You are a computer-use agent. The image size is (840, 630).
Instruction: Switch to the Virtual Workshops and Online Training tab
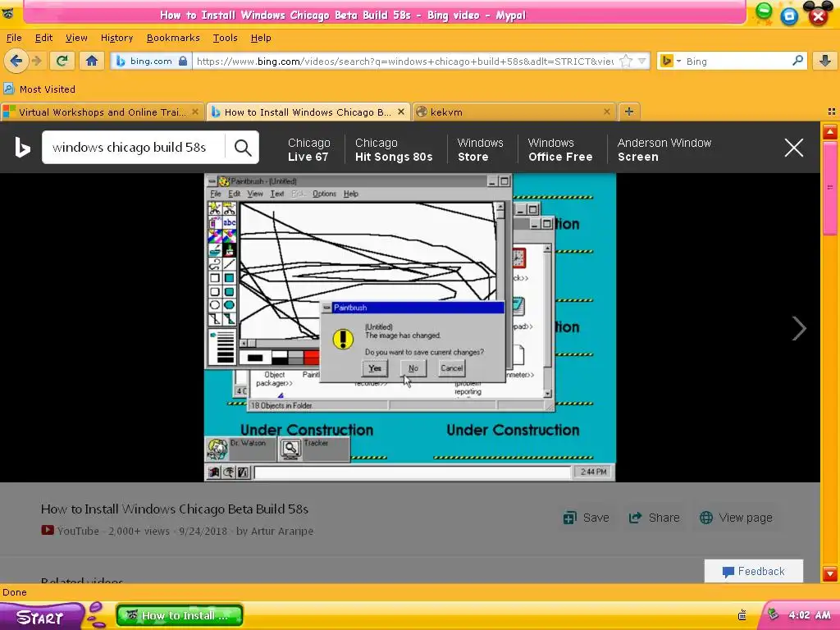[102, 112]
